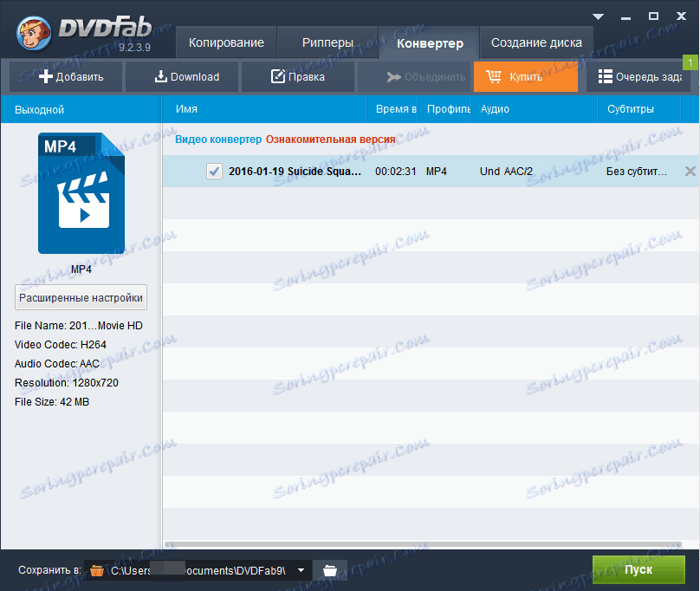Minimize the DVDFab window

tap(625, 17)
